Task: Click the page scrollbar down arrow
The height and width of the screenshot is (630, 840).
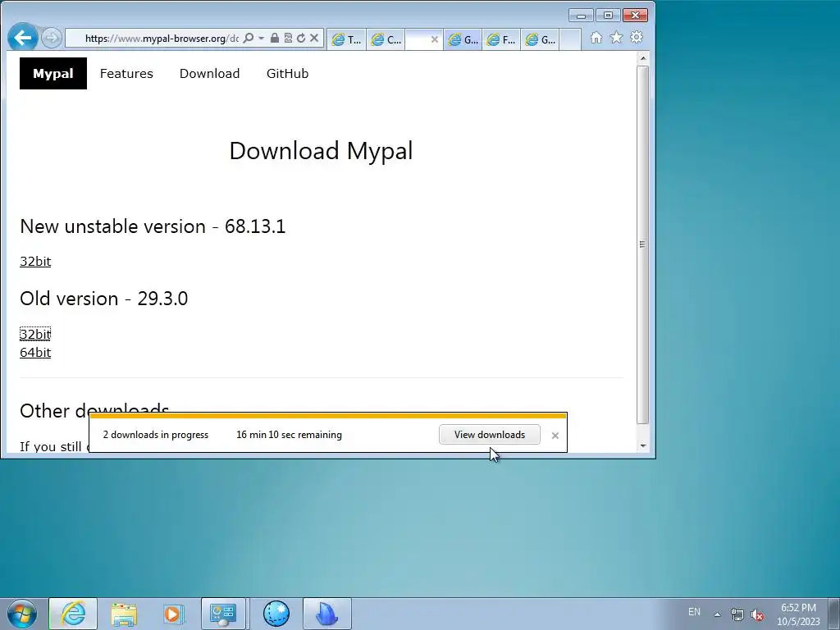Action: click(x=643, y=445)
